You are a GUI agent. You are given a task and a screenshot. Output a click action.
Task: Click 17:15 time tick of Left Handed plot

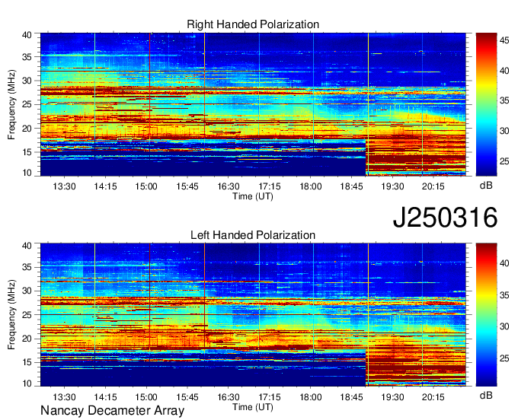coord(269,397)
